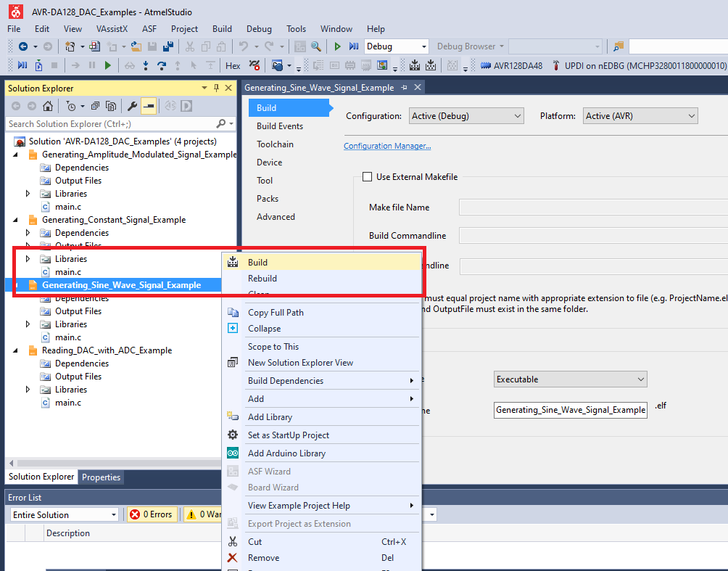The height and width of the screenshot is (571, 728).
Task: Open the Configuration dropdown Active (Debug)
Action: [466, 116]
